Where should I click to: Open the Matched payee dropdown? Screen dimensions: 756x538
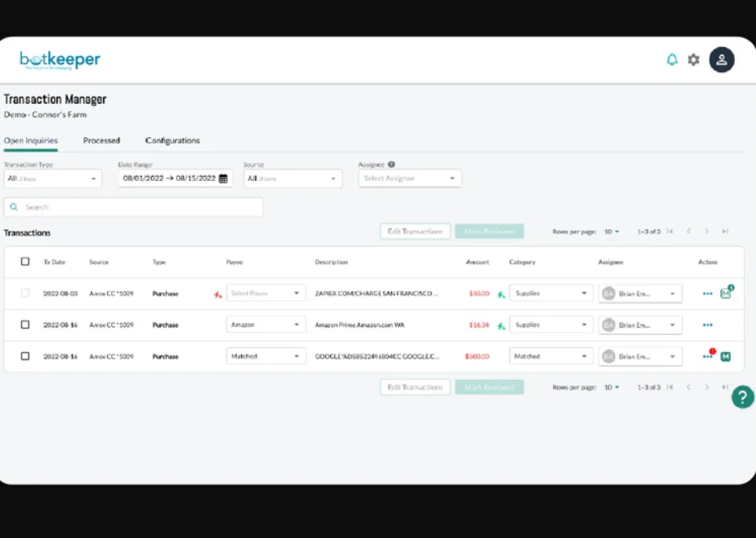(x=266, y=356)
